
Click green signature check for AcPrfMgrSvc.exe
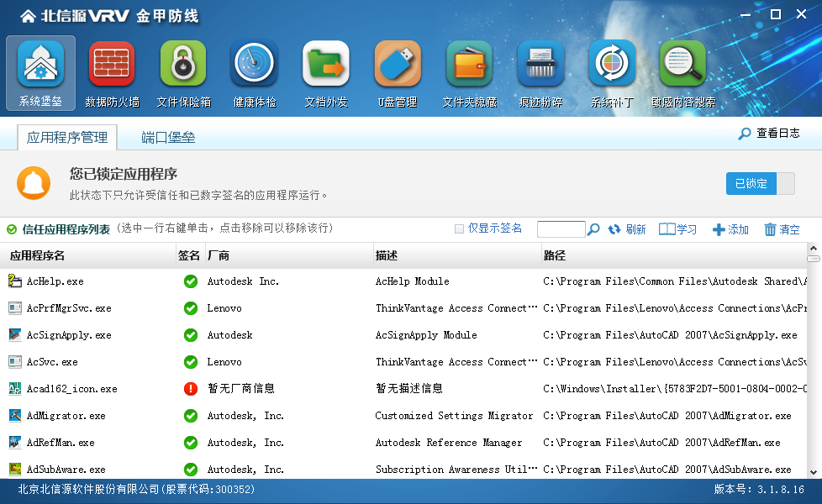(x=191, y=308)
